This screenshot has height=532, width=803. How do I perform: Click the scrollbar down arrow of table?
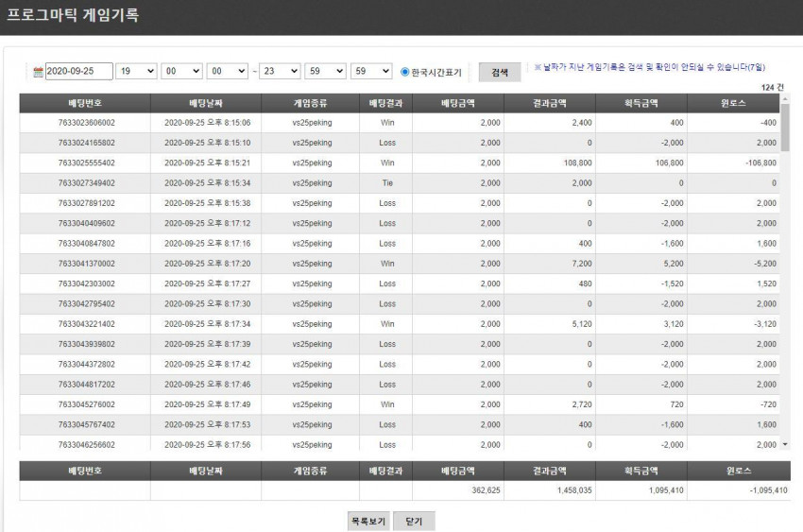point(785,444)
